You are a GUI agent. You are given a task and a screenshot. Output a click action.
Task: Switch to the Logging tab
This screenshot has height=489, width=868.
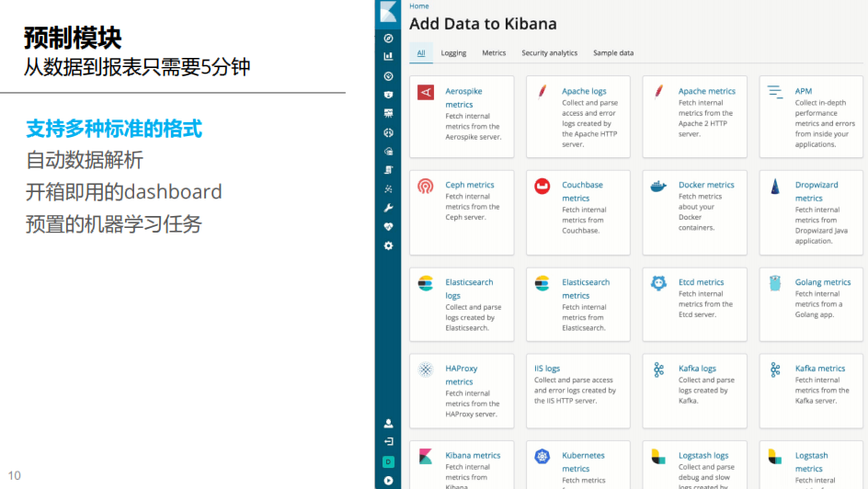[x=453, y=53]
